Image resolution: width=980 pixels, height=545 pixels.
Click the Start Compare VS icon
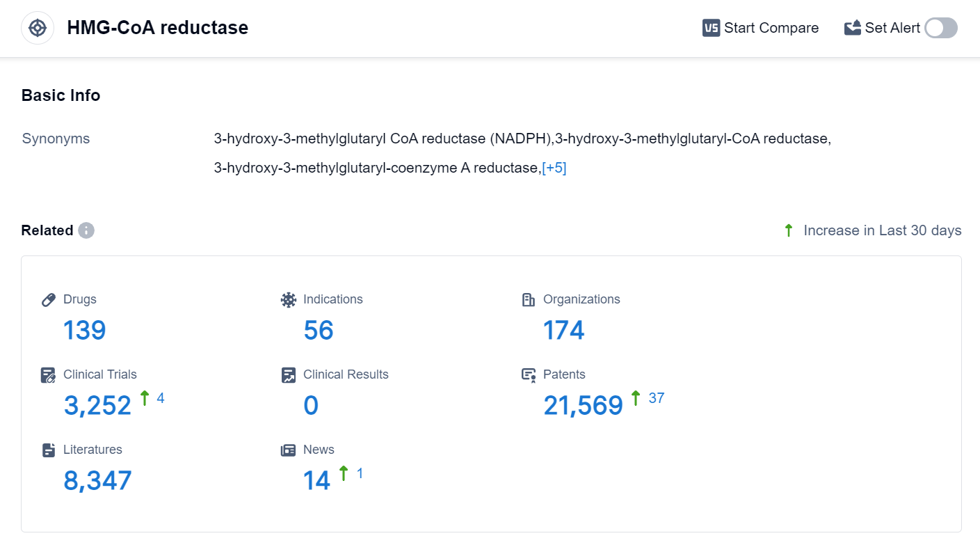coord(711,28)
